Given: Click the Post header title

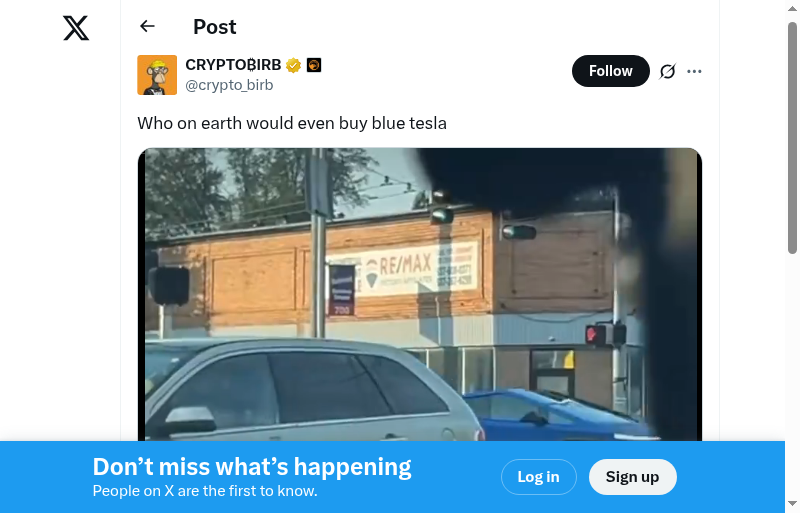Looking at the screenshot, I should 215,27.
